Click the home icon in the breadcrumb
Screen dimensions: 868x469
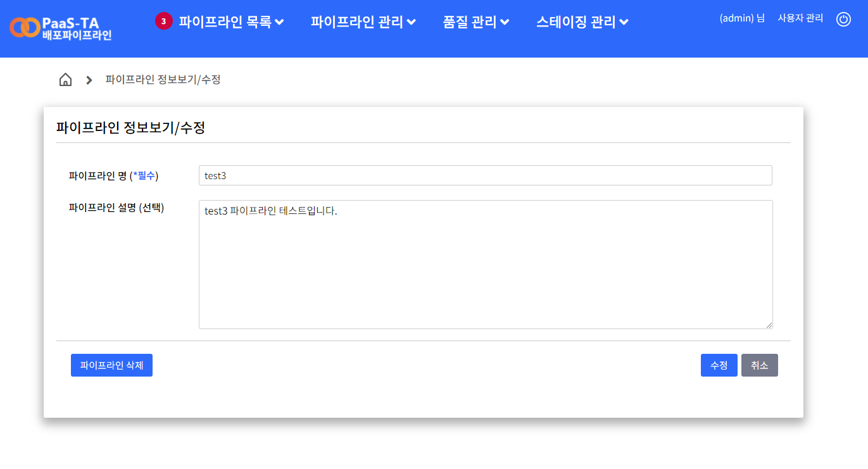tap(65, 79)
